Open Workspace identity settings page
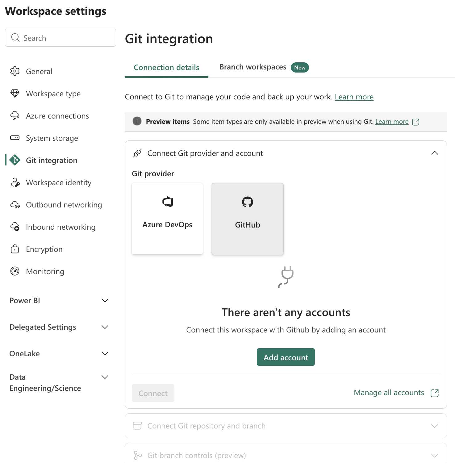Image resolution: width=455 pixels, height=476 pixels. [61, 182]
